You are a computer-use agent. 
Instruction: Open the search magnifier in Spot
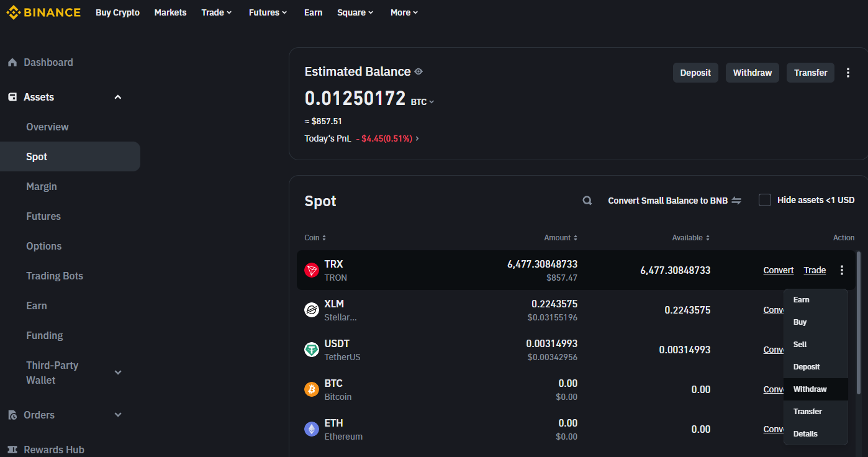coord(587,201)
